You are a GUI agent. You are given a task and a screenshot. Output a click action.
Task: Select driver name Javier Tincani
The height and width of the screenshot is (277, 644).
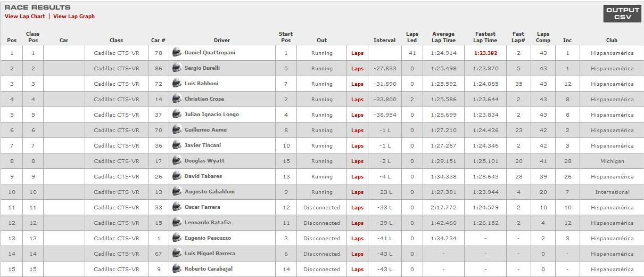click(203, 145)
